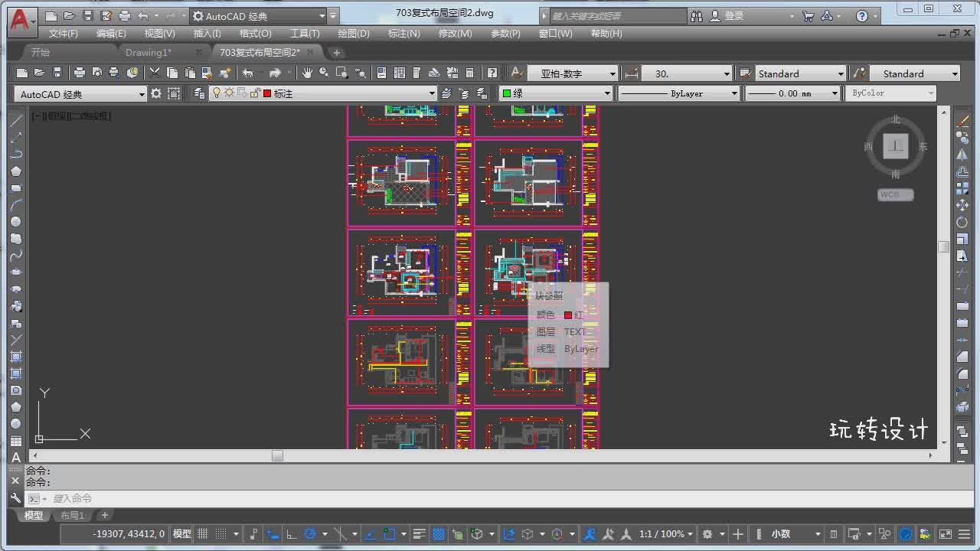The height and width of the screenshot is (551, 980).
Task: Select the Erase tool in modify toolbar
Action: coord(962,121)
